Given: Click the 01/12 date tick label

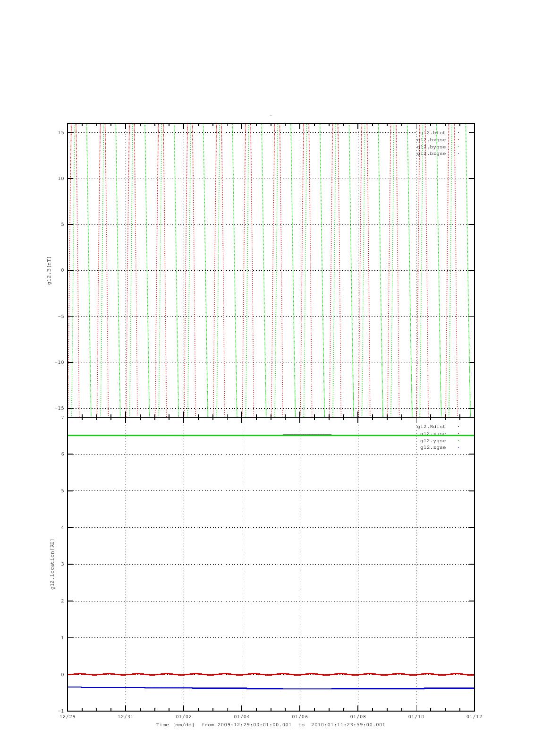Looking at the screenshot, I should (474, 717).
